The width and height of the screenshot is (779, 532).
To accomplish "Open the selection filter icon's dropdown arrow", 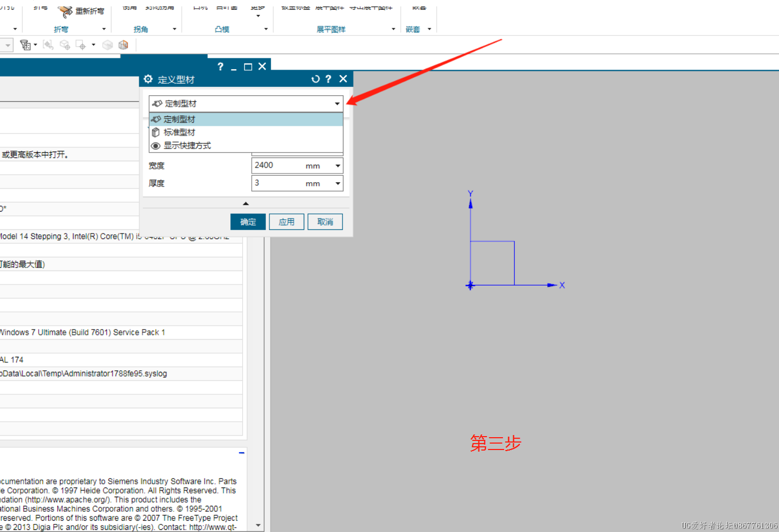I will pyautogui.click(x=35, y=45).
